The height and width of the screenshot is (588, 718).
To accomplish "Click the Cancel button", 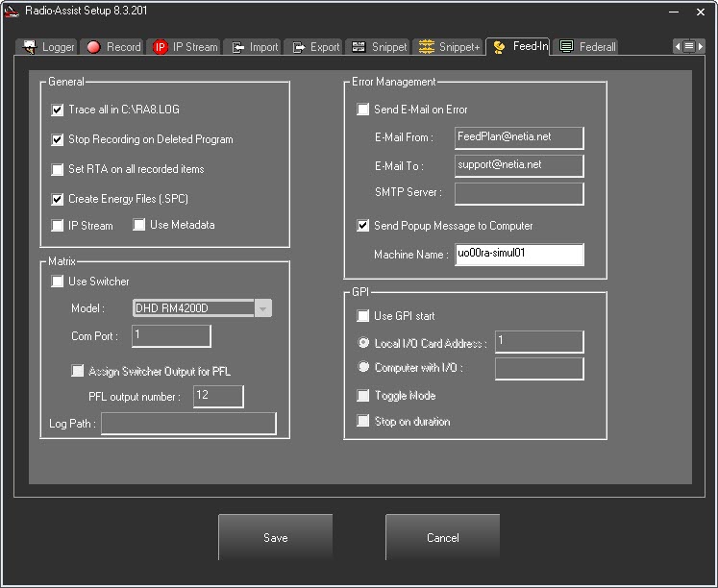I will [x=442, y=538].
